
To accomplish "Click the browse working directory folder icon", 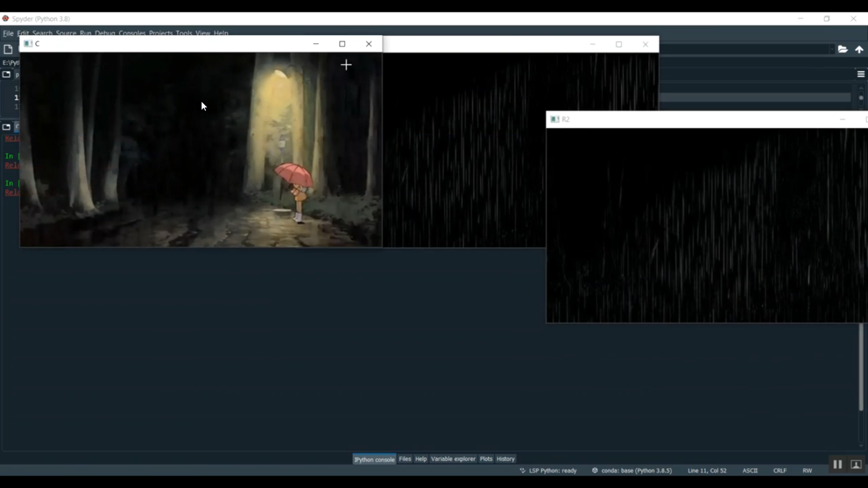I will [843, 50].
